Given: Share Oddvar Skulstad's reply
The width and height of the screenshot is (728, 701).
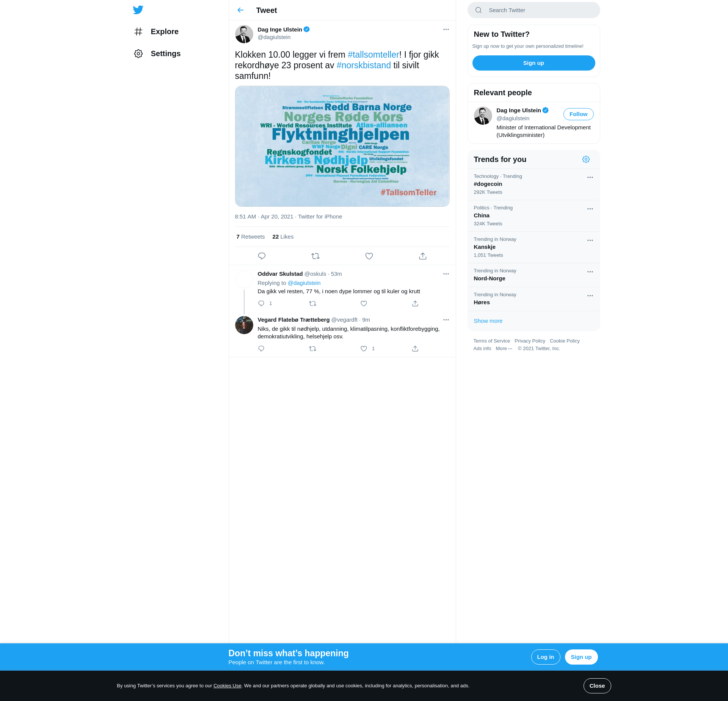Looking at the screenshot, I should pos(415,303).
